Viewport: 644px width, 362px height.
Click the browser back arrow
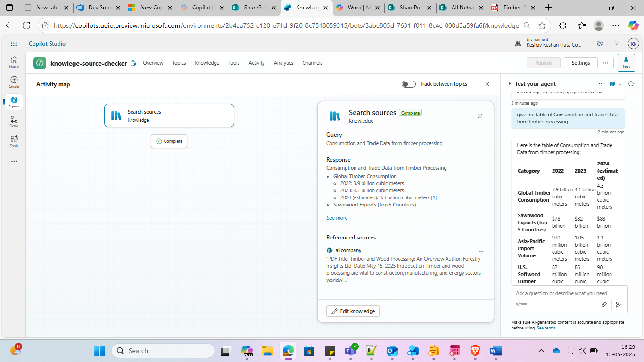(9, 25)
